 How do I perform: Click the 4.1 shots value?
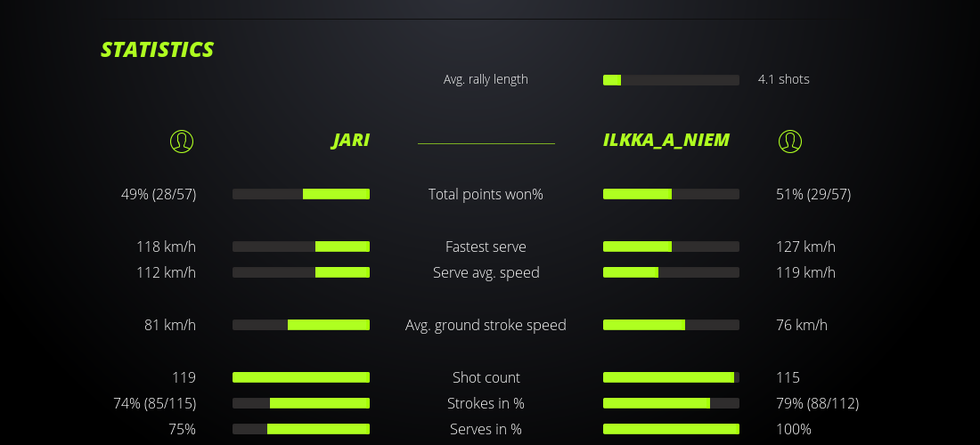(783, 79)
